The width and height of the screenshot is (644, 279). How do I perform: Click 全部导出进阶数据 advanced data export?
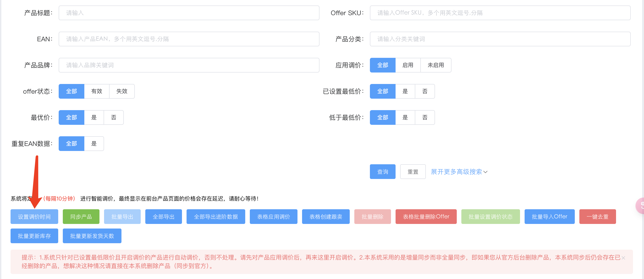coord(215,216)
